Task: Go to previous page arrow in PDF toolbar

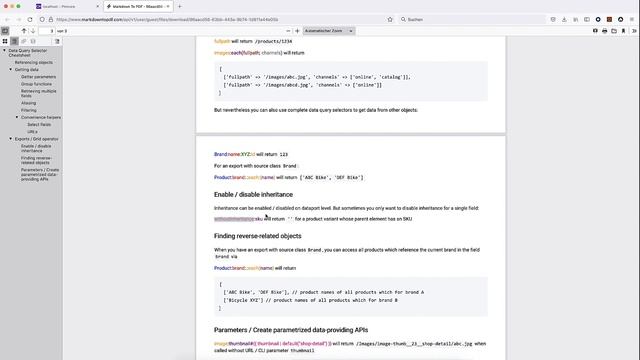Action: 24,31
